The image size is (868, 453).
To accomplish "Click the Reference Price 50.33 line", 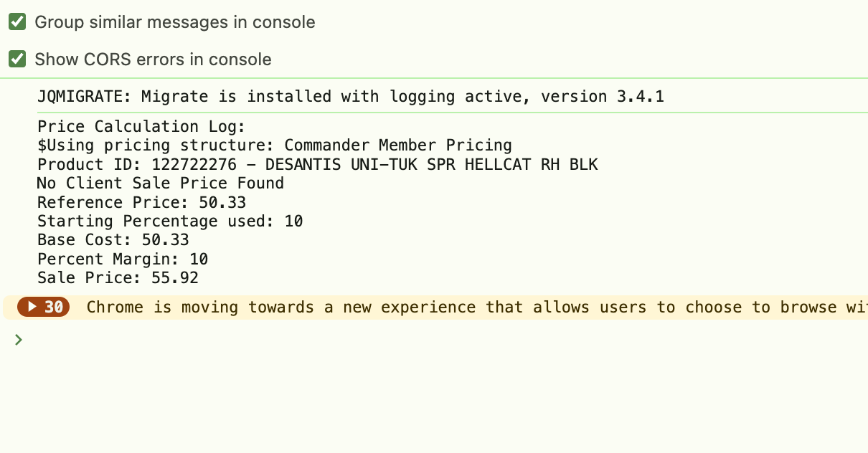I will point(142,203).
